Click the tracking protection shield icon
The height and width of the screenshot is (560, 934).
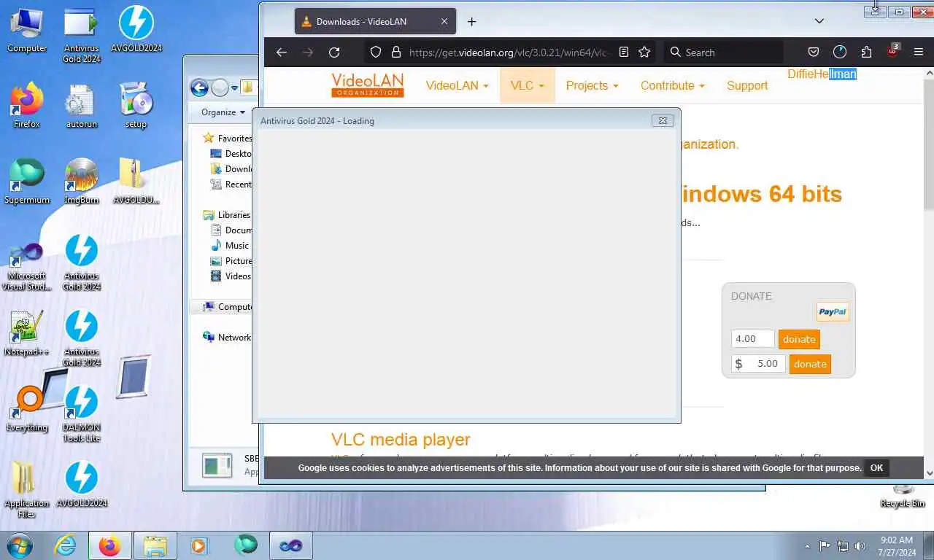click(x=376, y=52)
